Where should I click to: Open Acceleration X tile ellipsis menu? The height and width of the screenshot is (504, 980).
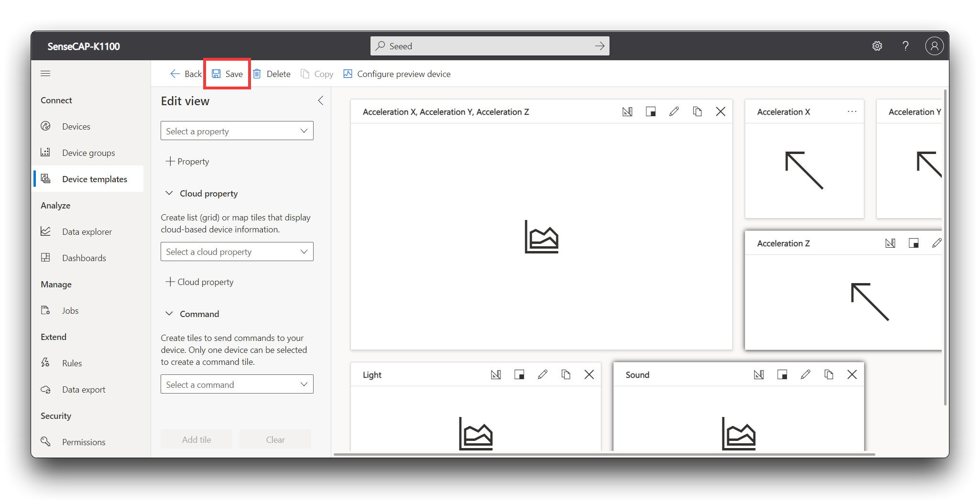pyautogui.click(x=852, y=111)
